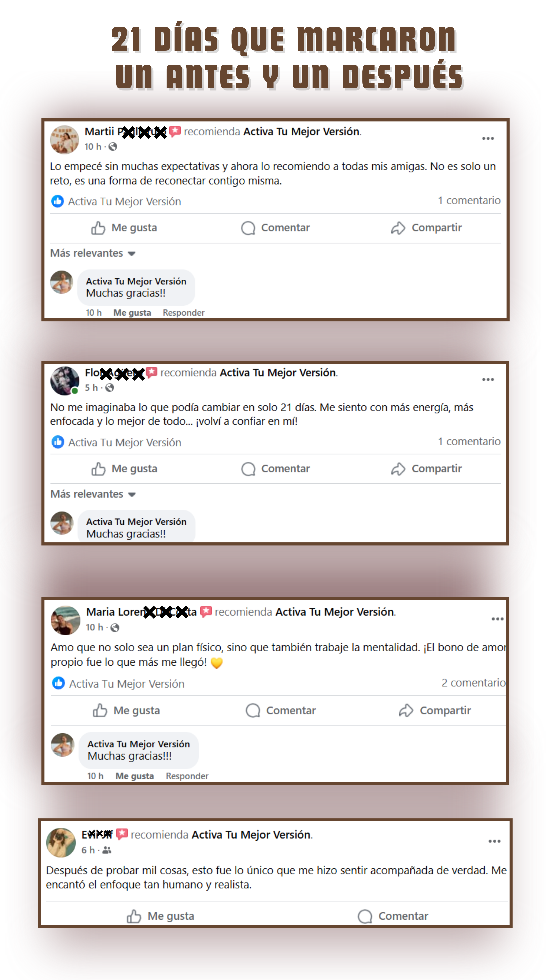Click Responder under first Muchas gracias reply

184,313
